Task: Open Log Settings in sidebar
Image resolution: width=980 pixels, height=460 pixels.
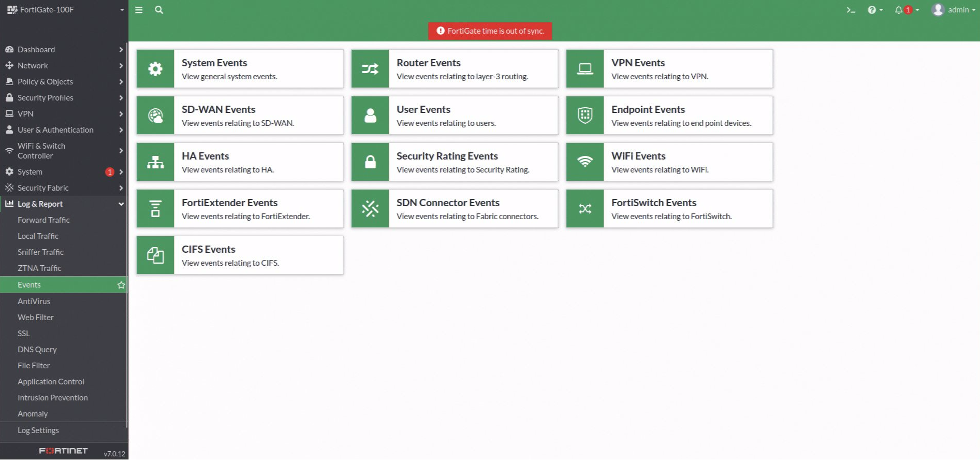Action: coord(38,430)
